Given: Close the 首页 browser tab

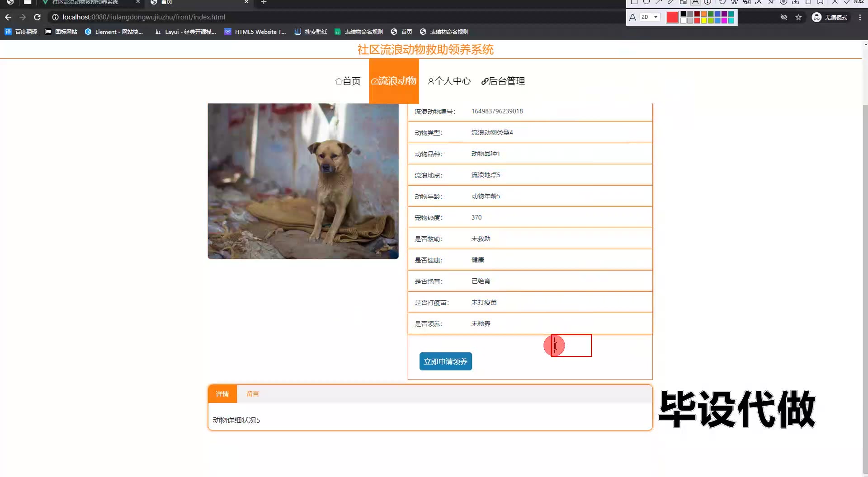Looking at the screenshot, I should point(246,2).
